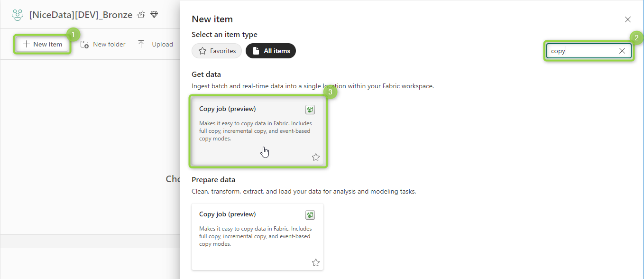The width and height of the screenshot is (644, 279).
Task: Click the NiceData DEV Bronze workspace title
Action: click(x=81, y=15)
